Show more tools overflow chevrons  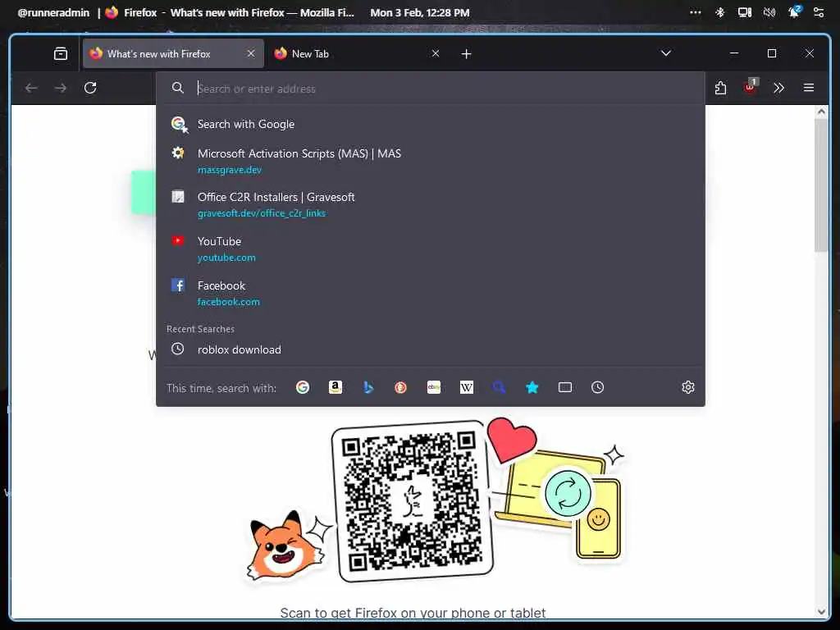click(779, 88)
